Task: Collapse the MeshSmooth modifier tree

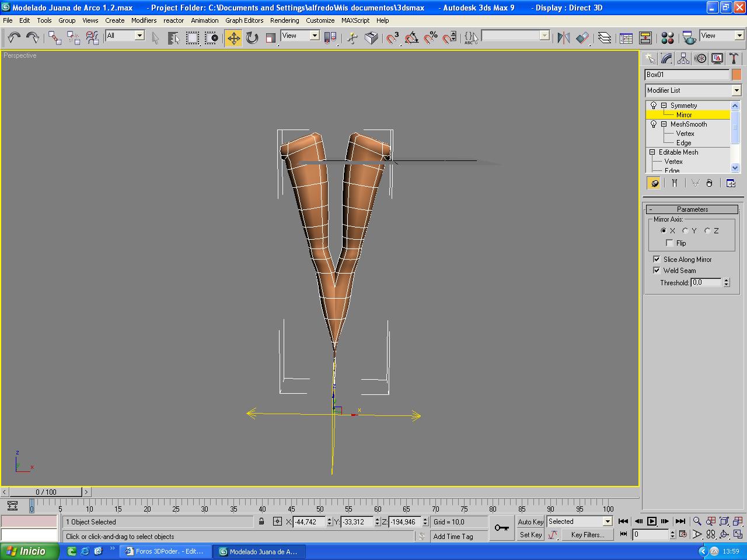Action: pyautogui.click(x=664, y=124)
